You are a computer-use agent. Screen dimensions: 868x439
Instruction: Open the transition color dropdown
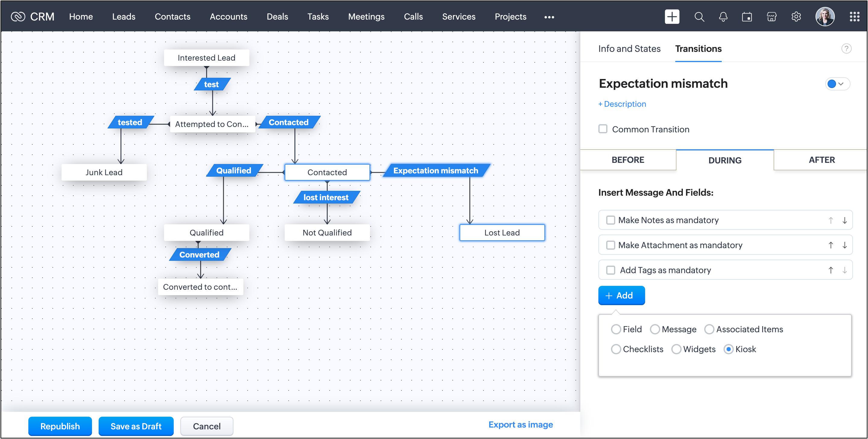pos(837,84)
